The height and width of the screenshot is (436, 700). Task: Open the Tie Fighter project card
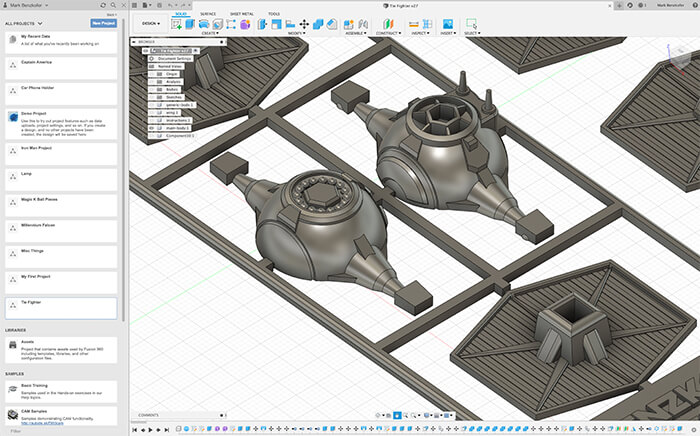tap(61, 308)
